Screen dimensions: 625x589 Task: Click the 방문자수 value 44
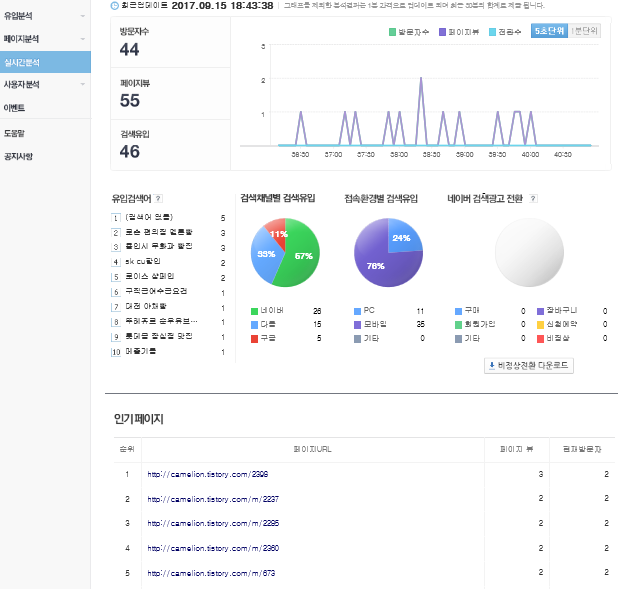(x=130, y=49)
